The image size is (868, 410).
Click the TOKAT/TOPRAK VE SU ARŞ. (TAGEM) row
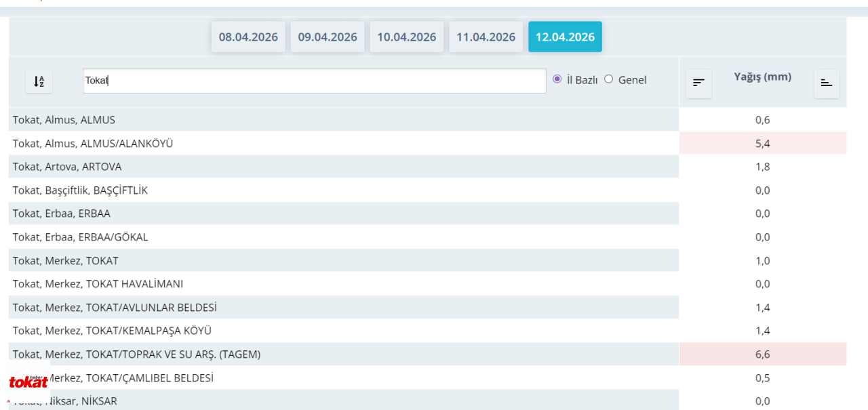point(344,354)
